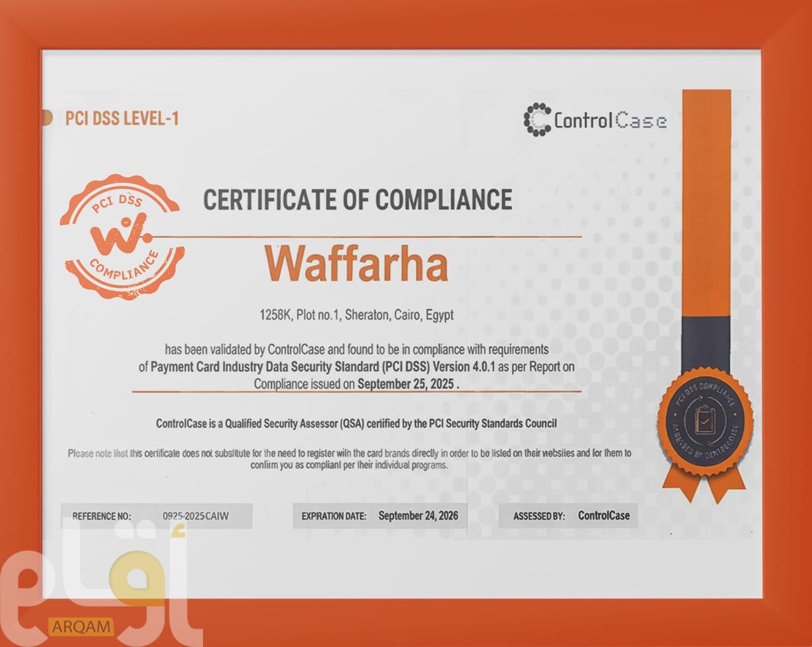Click the CERTIFICATE OF COMPLIANCE title
The image size is (812, 647).
(x=357, y=200)
